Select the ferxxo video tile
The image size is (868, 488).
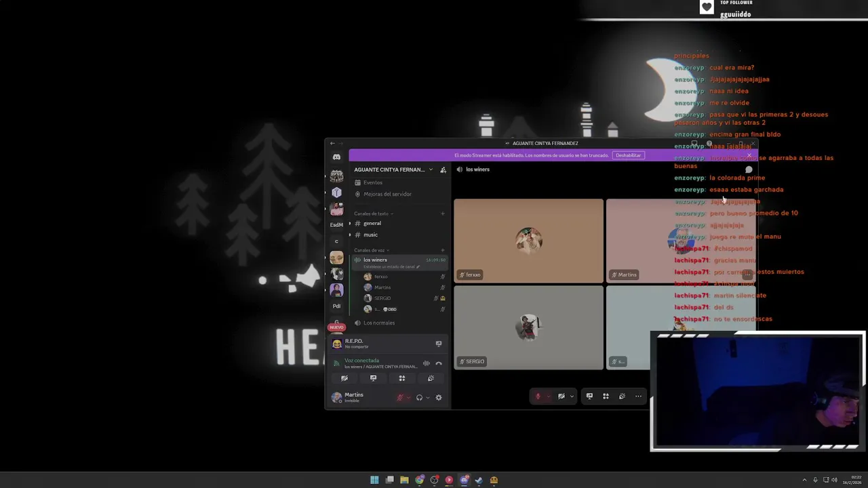point(528,241)
